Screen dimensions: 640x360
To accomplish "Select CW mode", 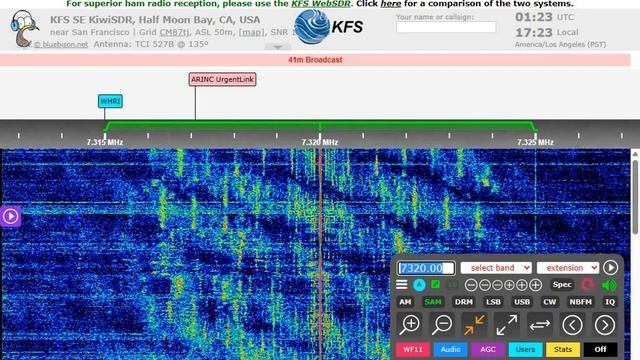I will (x=549, y=302).
